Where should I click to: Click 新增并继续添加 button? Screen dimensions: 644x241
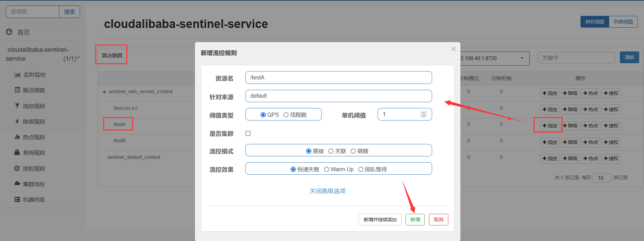(380, 220)
